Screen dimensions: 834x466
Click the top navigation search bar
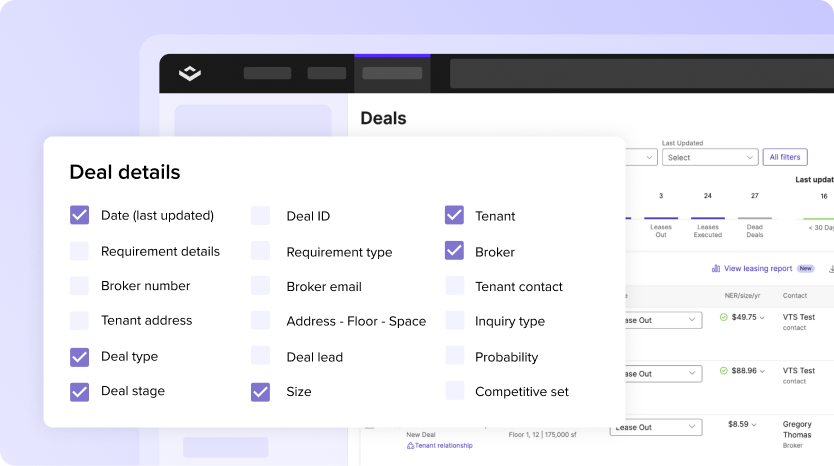point(640,73)
